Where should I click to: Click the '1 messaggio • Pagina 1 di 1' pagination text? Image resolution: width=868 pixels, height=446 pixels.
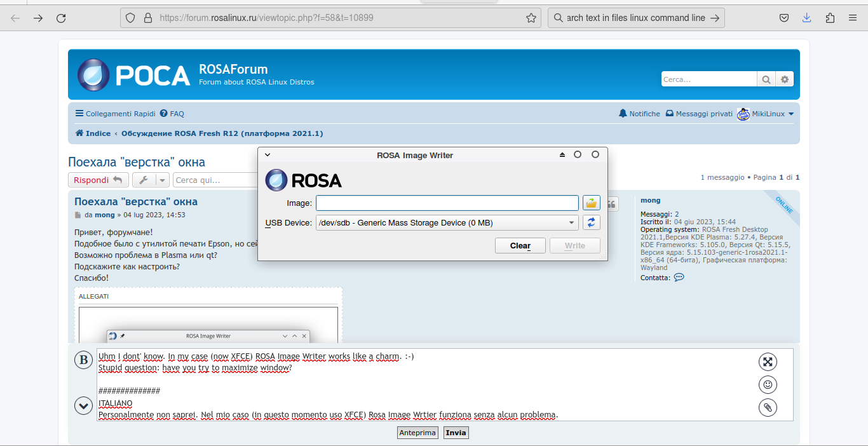pos(750,177)
